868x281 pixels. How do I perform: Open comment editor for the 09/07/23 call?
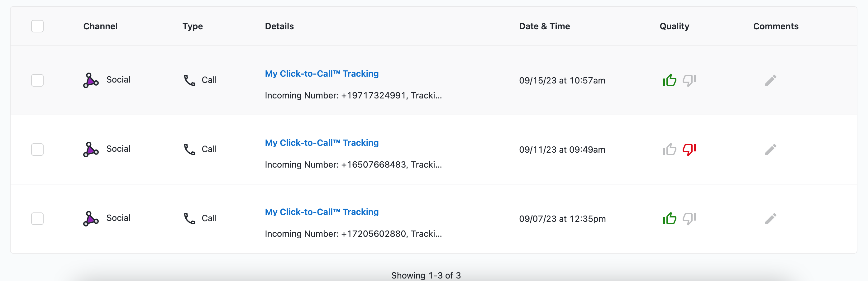[x=770, y=219]
